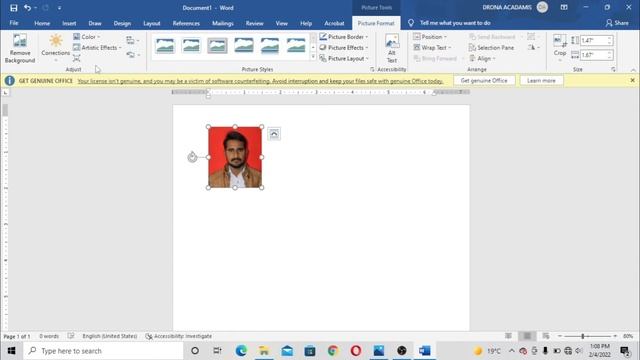Viewport: 640px width, 360px height.
Task: Switch to Print Layout view
Action: click(x=527, y=336)
